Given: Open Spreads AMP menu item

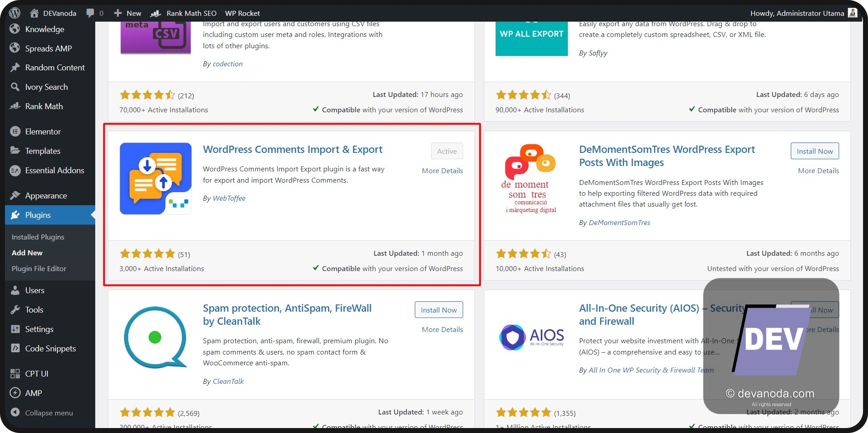Looking at the screenshot, I should [48, 48].
